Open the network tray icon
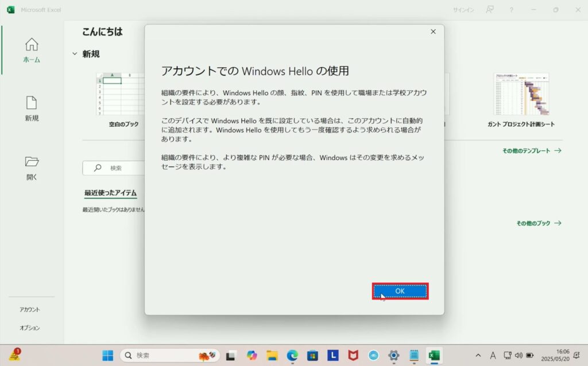Image resolution: width=588 pixels, height=366 pixels. [508, 356]
